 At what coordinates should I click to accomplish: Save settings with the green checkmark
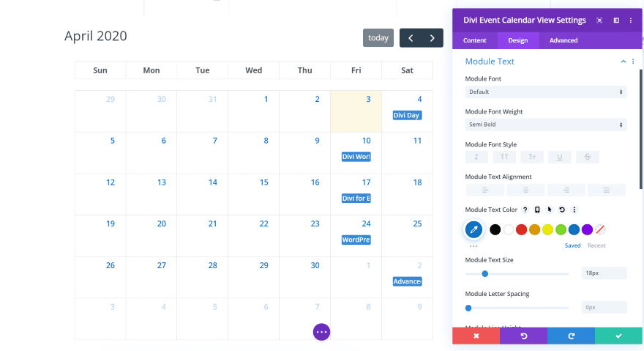coord(618,336)
